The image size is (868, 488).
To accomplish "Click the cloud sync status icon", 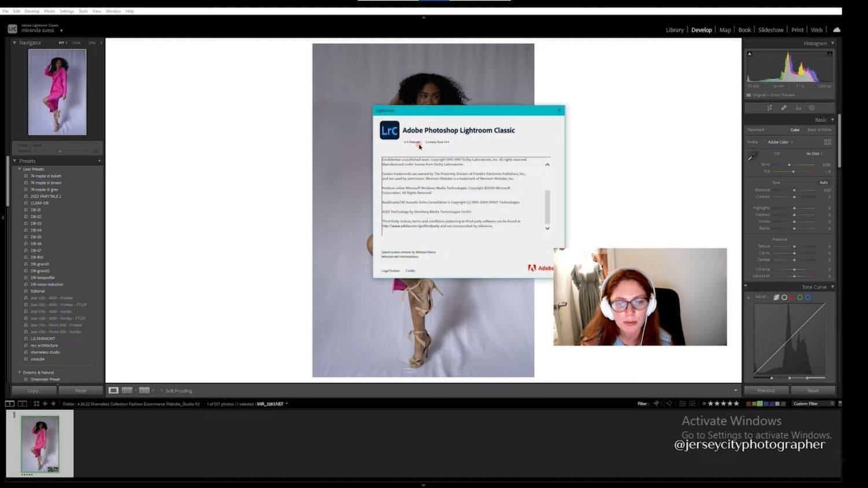I will click(x=836, y=30).
